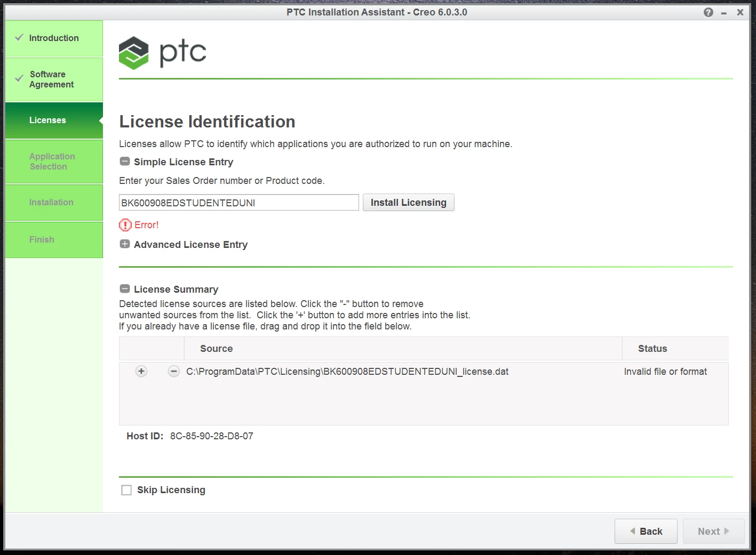The width and height of the screenshot is (756, 555).
Task: Select the Finish step
Action: coord(54,240)
